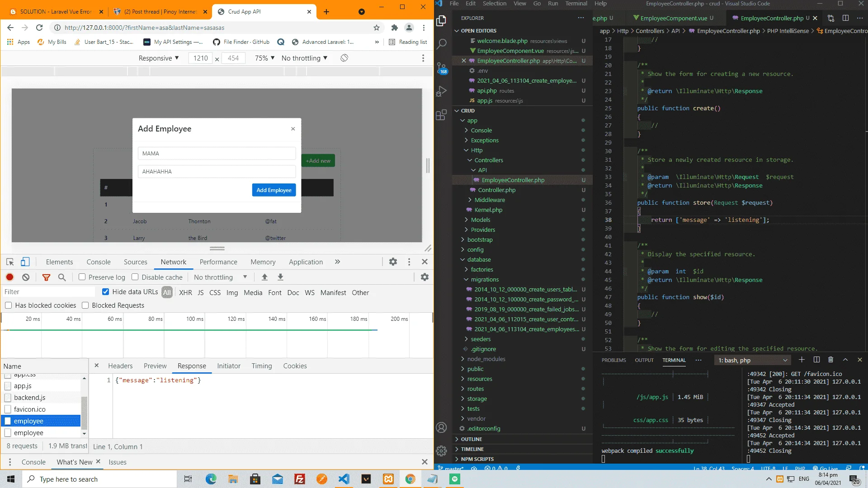Import HAR file upload arrow
Screen dimensions: 868x488
tap(264, 277)
